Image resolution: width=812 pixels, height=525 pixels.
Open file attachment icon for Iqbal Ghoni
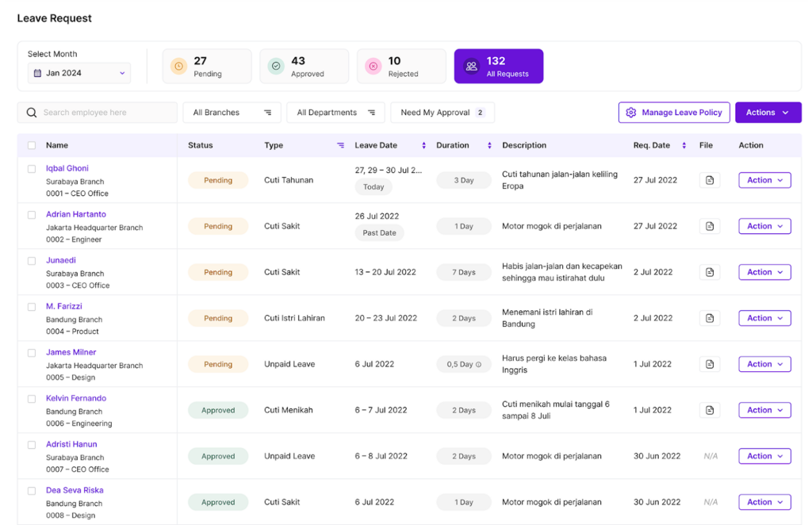[709, 180]
